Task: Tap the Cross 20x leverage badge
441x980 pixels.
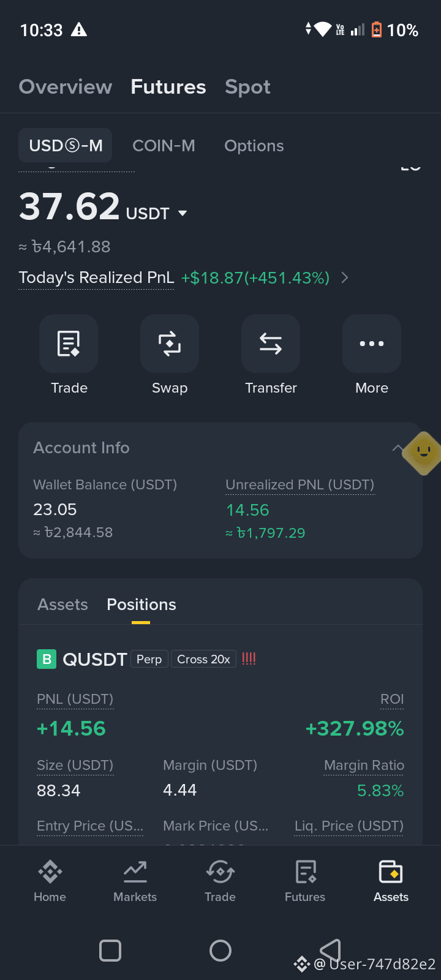Action: tap(203, 659)
